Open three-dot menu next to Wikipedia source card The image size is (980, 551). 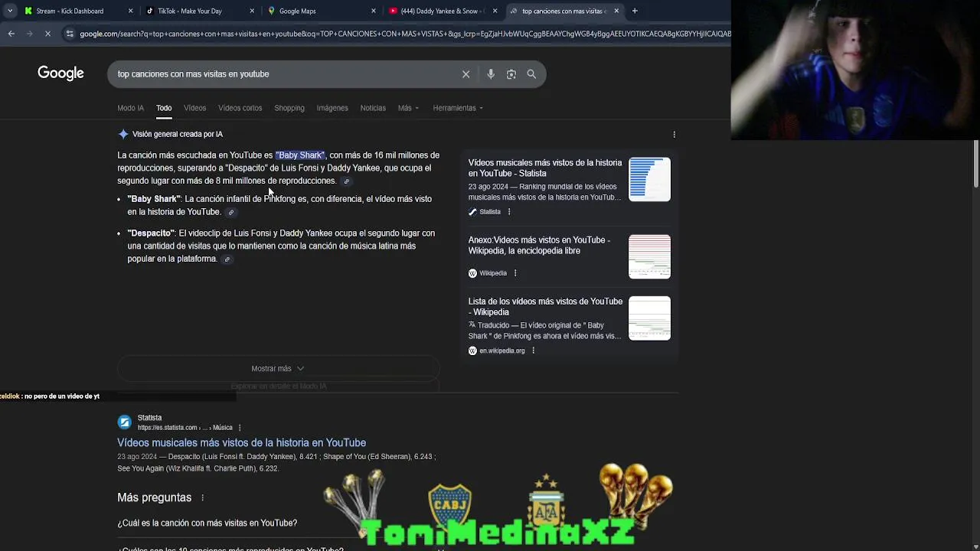point(515,273)
